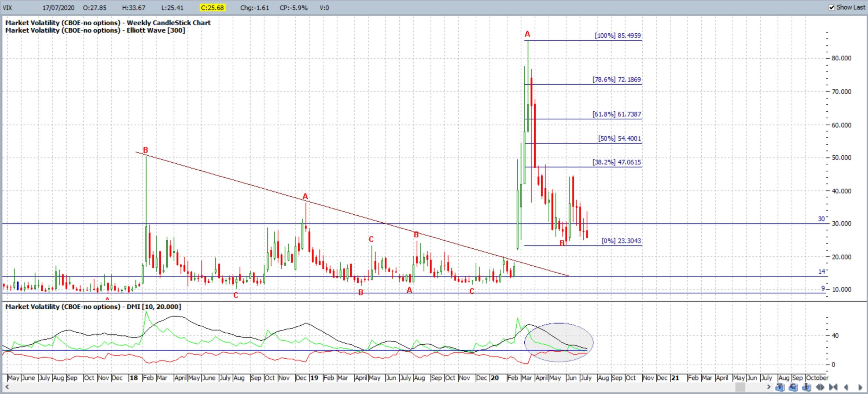Click wave label B above August 2019 candle
The image size is (868, 394).
[416, 235]
